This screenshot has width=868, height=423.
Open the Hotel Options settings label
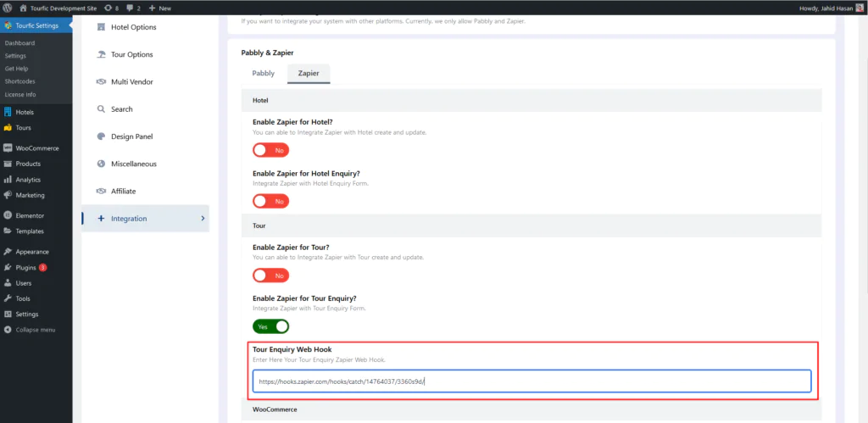pos(133,27)
